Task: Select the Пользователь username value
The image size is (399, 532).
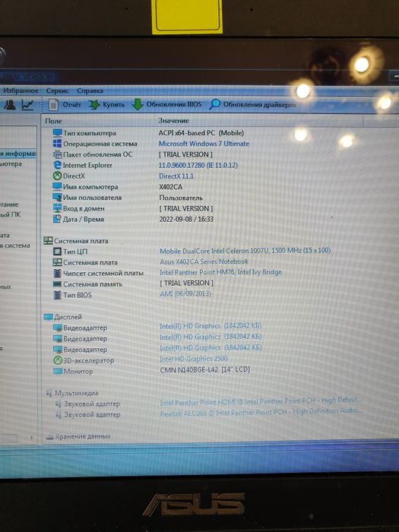Action: coord(181,198)
